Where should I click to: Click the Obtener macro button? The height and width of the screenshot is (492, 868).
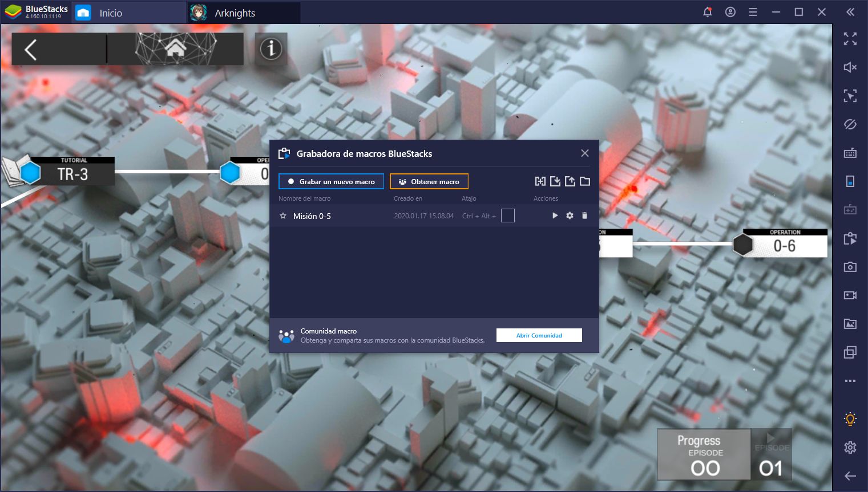coord(429,181)
